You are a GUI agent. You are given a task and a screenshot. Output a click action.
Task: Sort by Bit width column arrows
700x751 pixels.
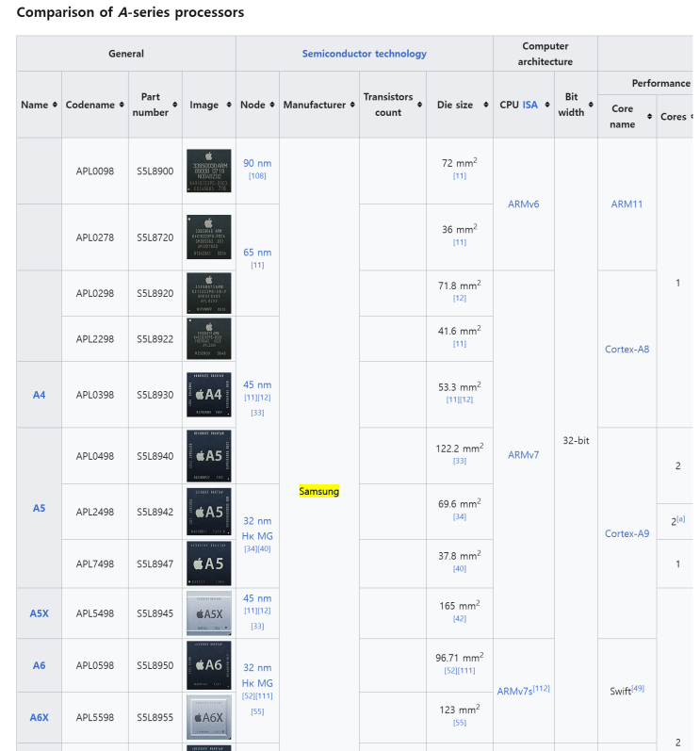pyautogui.click(x=591, y=105)
